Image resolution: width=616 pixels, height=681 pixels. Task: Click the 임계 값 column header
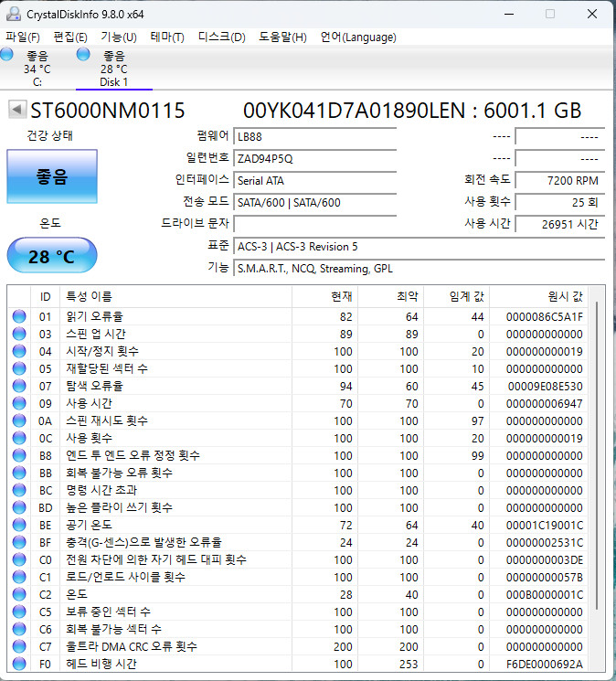457,297
